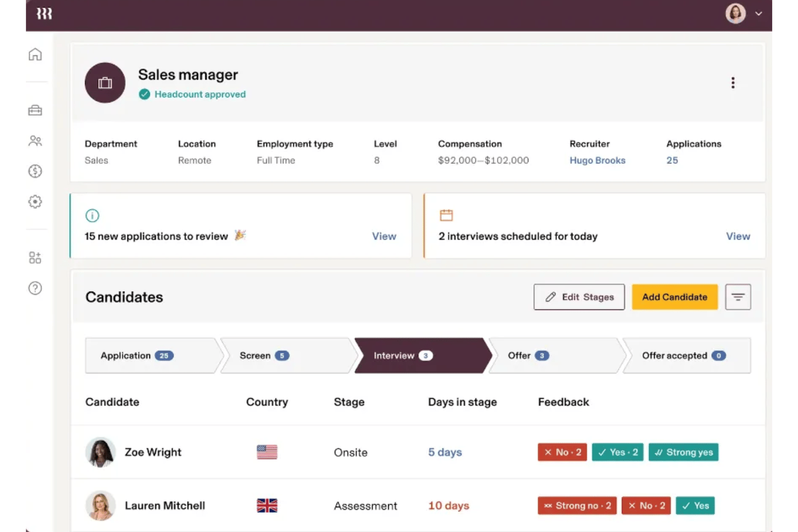Click Lauren Mitchell's 'Yes' feedback tag

click(695, 506)
